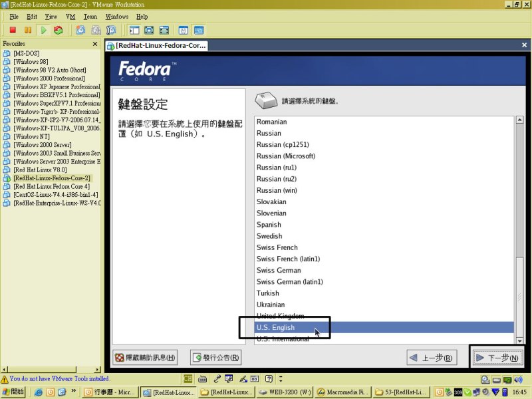The image size is (532, 399).
Task: Click the Console view toolbar icon
Action: click(x=199, y=30)
